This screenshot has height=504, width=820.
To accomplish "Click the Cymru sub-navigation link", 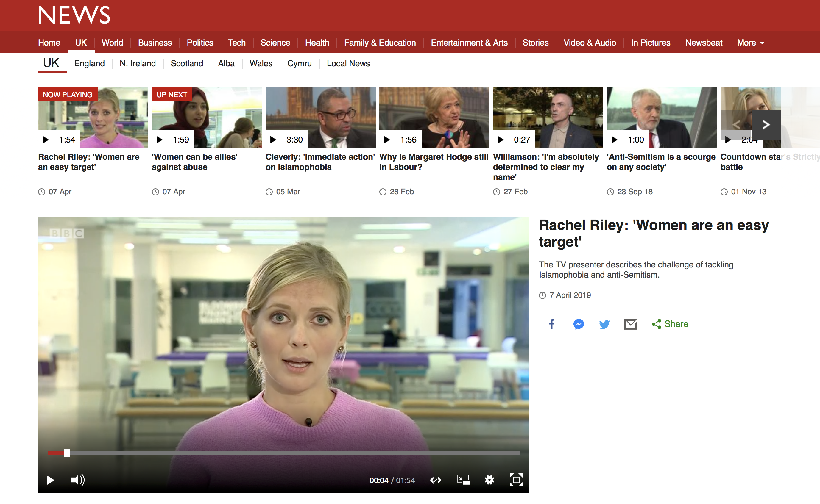I will pyautogui.click(x=300, y=63).
